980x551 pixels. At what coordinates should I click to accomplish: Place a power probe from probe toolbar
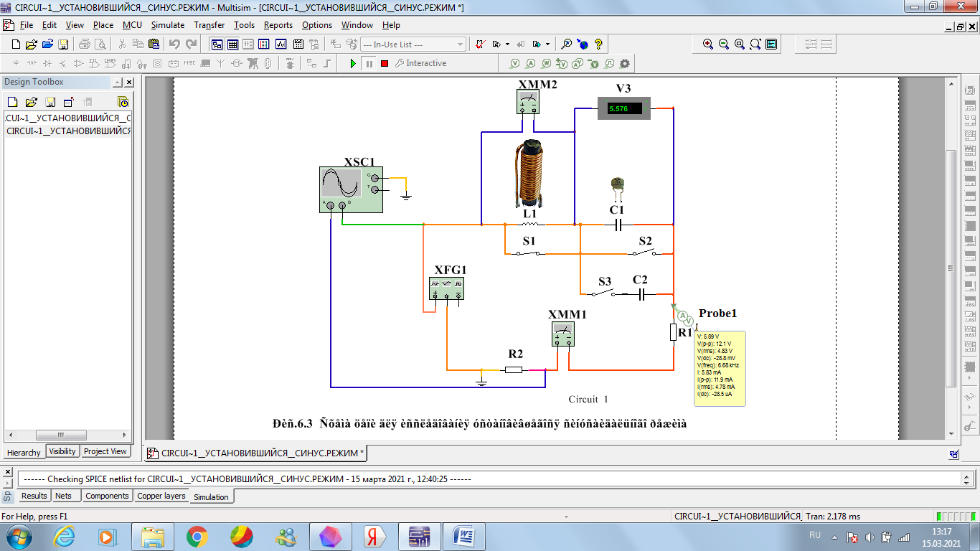(547, 63)
